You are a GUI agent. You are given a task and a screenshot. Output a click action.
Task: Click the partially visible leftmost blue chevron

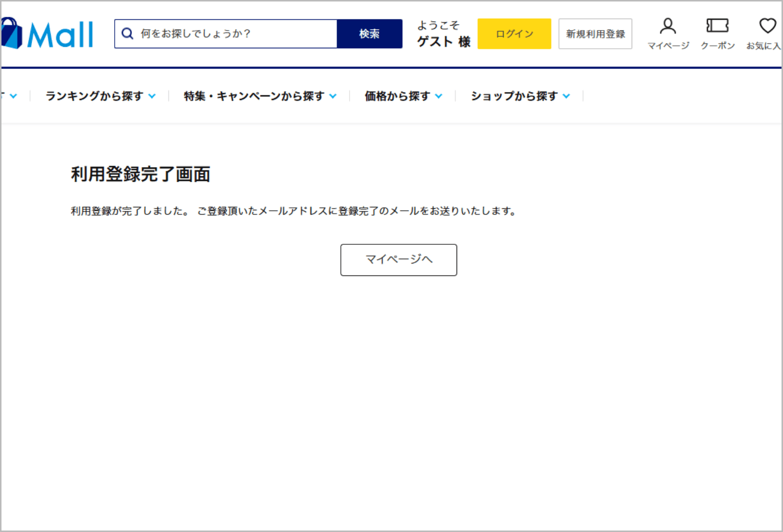pos(13,96)
